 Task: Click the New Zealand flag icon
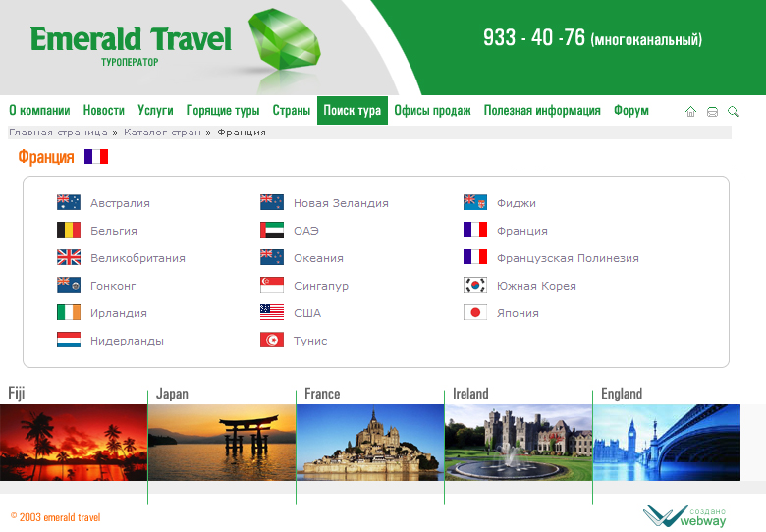(x=272, y=202)
